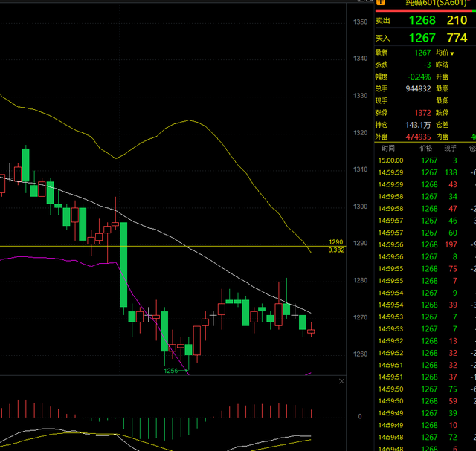Screen dimensions: 476x451
Task: Click the 总手 total volume 944932
Action: 418,88
